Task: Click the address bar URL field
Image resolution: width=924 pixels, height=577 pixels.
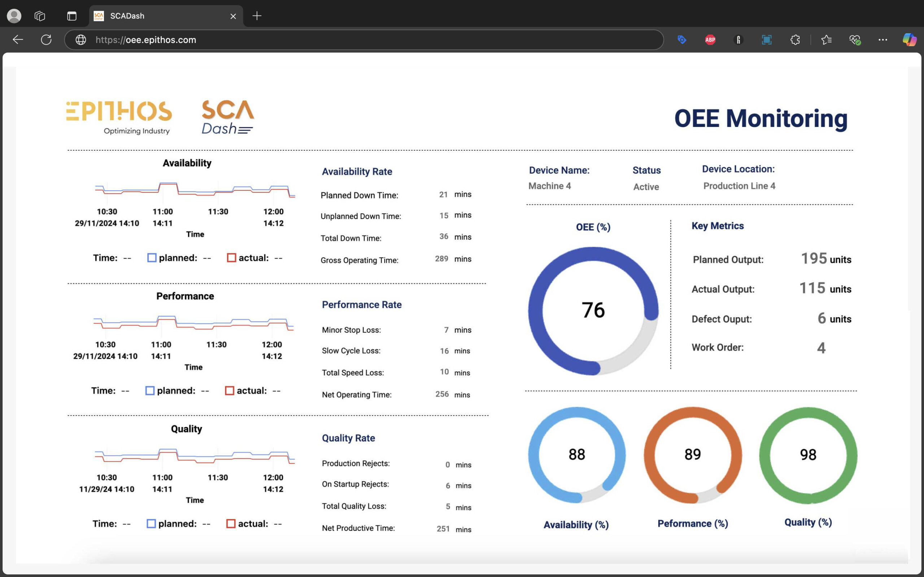Action: click(x=344, y=40)
